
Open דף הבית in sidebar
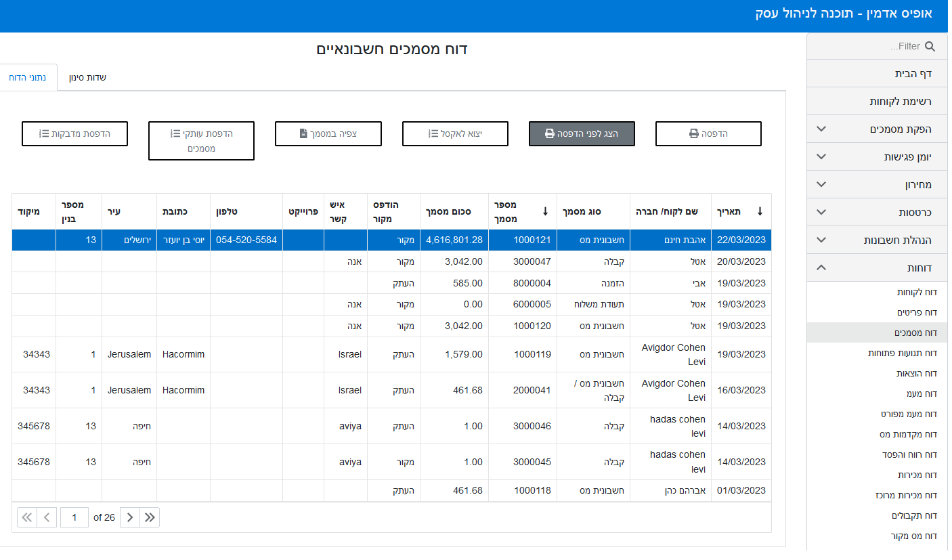coord(877,73)
